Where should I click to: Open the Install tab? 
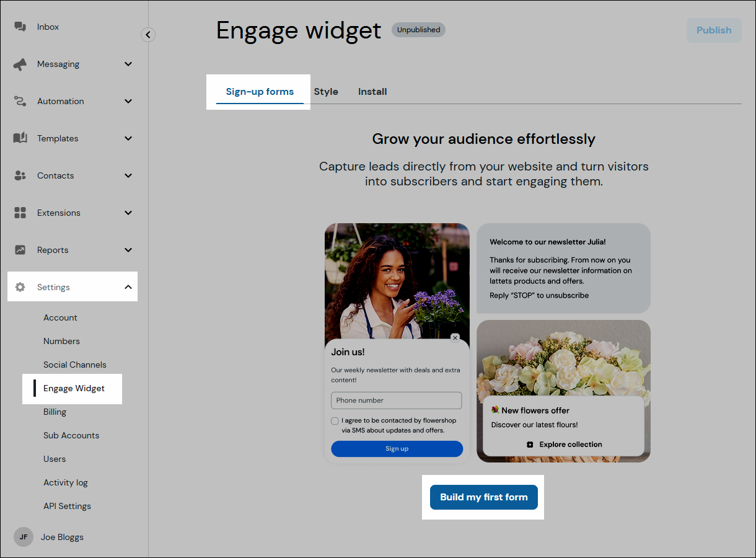(x=372, y=91)
